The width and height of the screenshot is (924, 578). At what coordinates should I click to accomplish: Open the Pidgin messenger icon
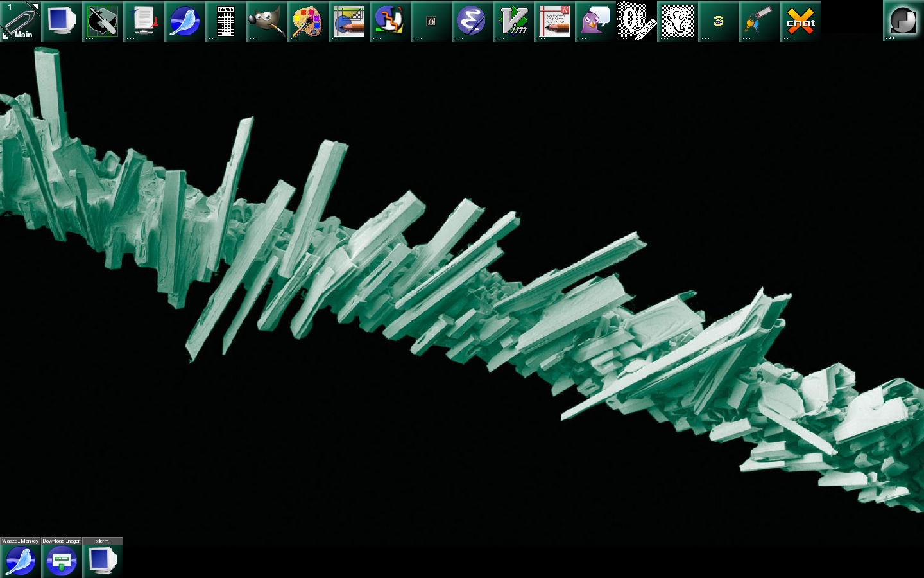click(595, 21)
